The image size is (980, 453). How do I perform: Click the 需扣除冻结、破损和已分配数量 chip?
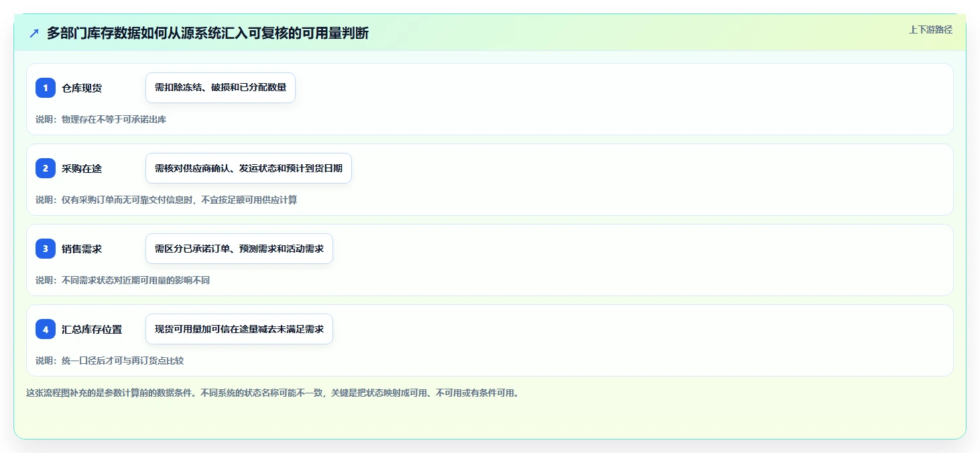(221, 88)
